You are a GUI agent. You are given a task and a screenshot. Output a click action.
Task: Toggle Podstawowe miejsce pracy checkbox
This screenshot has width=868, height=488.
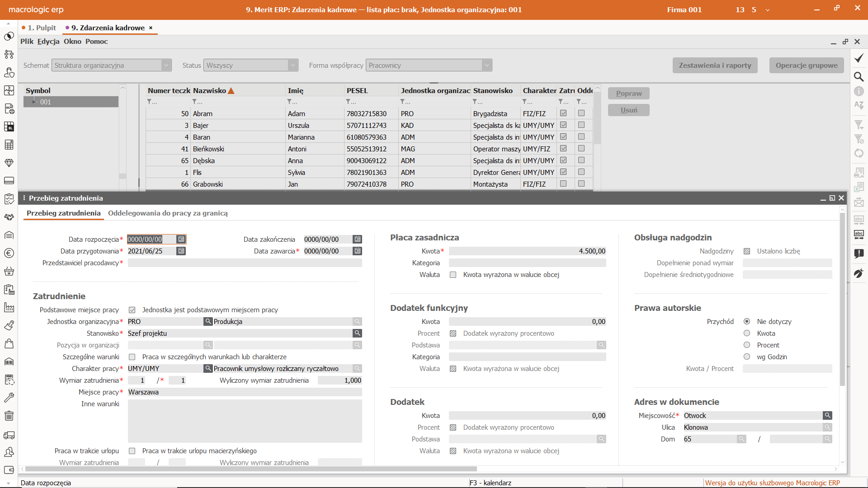pyautogui.click(x=132, y=310)
